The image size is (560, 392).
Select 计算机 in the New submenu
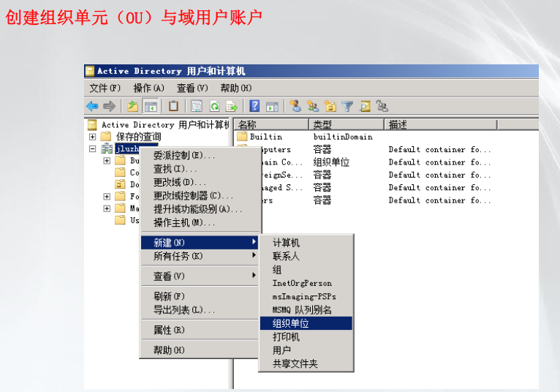point(306,243)
